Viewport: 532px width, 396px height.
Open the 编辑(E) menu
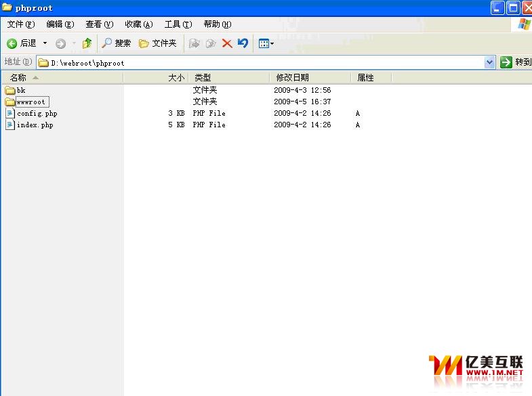(x=60, y=24)
